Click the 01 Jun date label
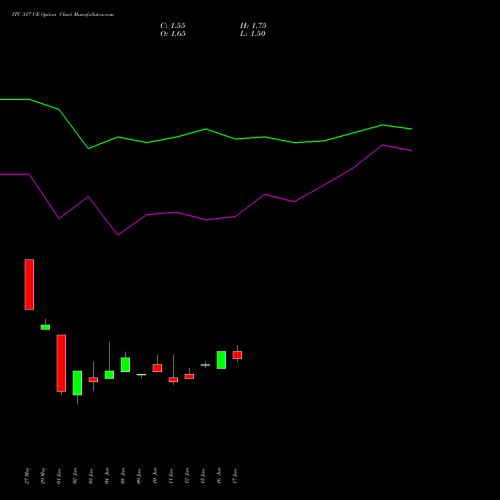Screen dimensions: 500x500 pos(59,476)
